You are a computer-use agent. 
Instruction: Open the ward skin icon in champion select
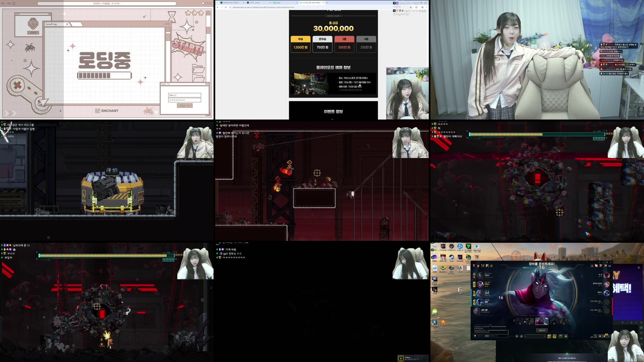click(560, 337)
